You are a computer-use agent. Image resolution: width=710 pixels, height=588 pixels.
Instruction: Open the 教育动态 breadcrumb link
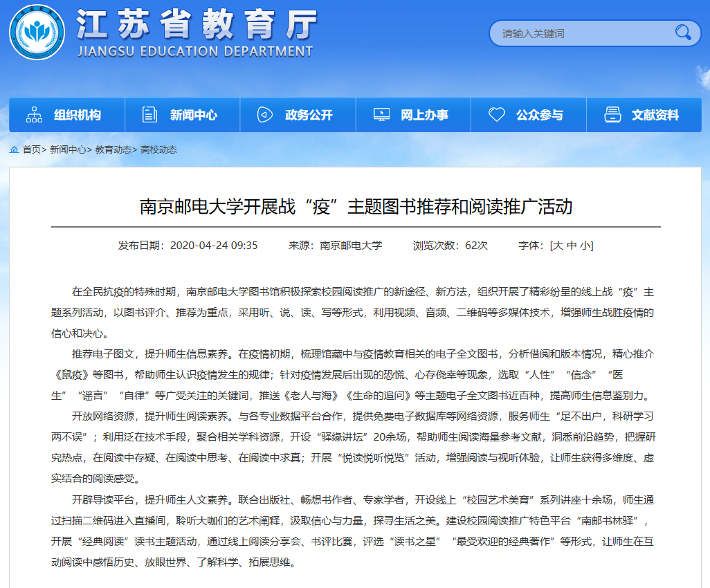[113, 149]
